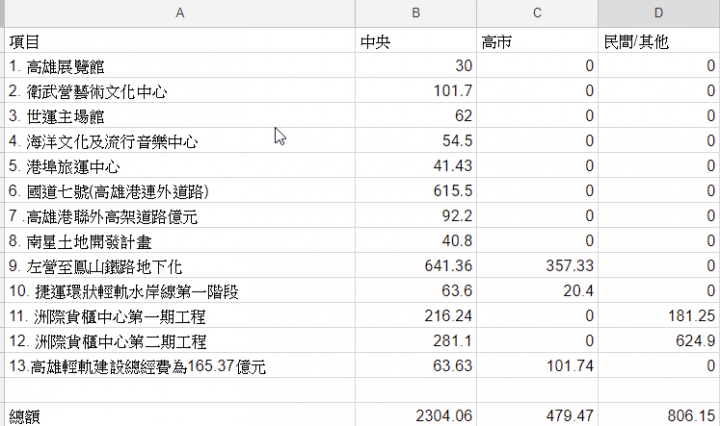Image resolution: width=720 pixels, height=426 pixels.
Task: Select column C header
Action: pyautogui.click(x=537, y=13)
